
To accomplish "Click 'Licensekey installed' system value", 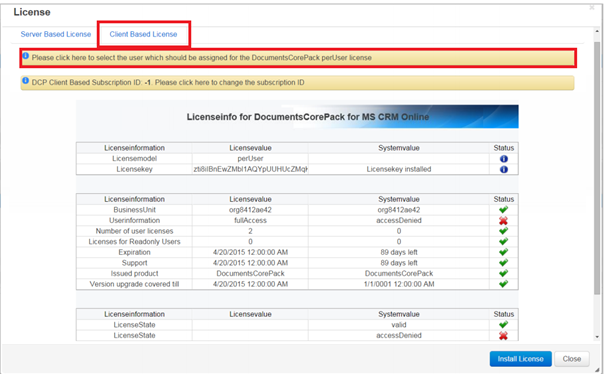I will tap(399, 169).
